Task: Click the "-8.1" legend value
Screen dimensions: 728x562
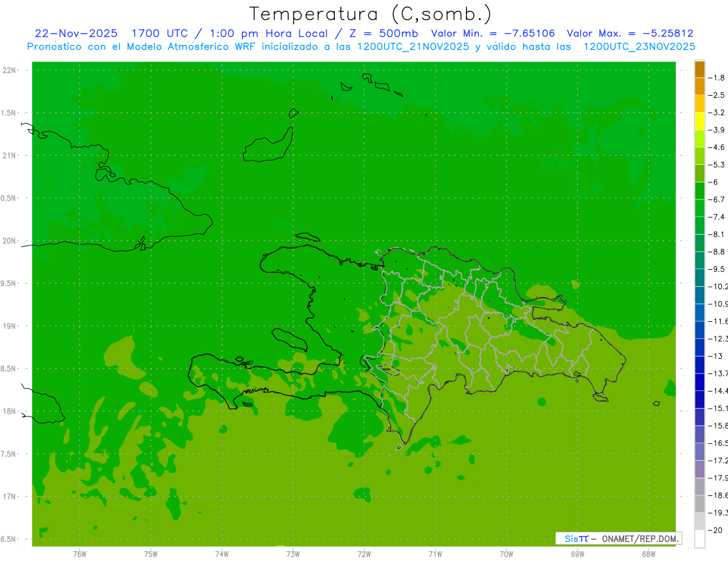Action: point(716,235)
